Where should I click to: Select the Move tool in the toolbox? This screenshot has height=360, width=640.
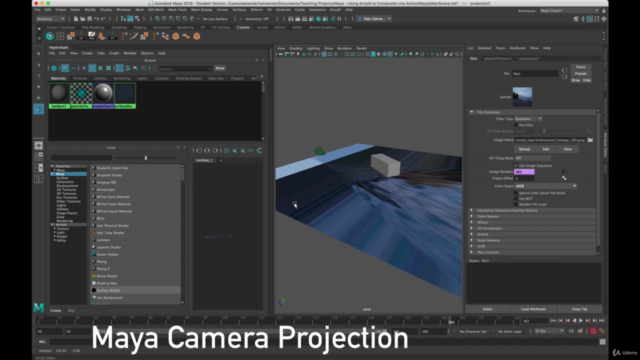point(39,87)
